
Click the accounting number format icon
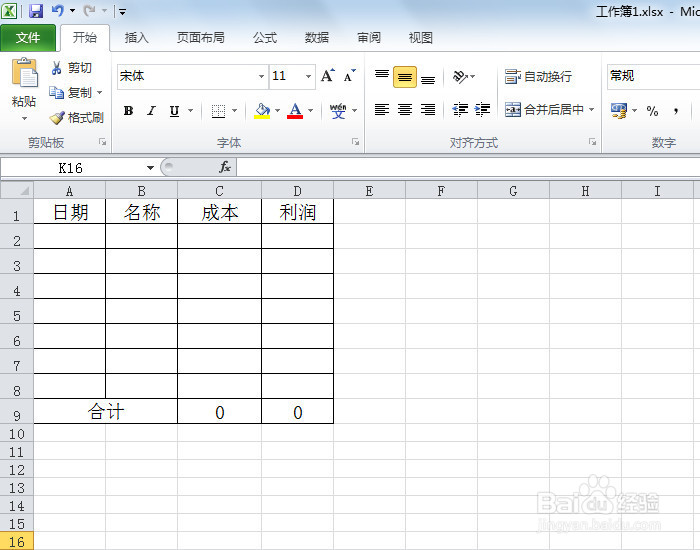click(619, 110)
